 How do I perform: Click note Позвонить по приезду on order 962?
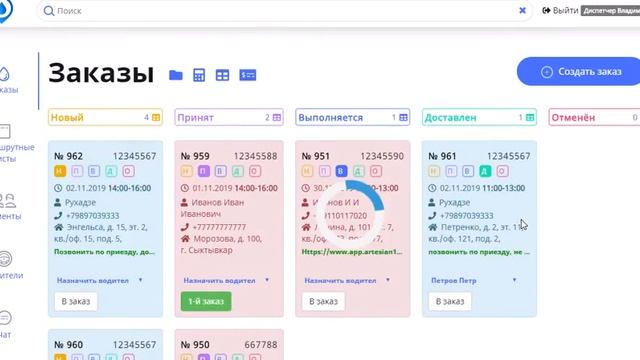click(x=104, y=252)
